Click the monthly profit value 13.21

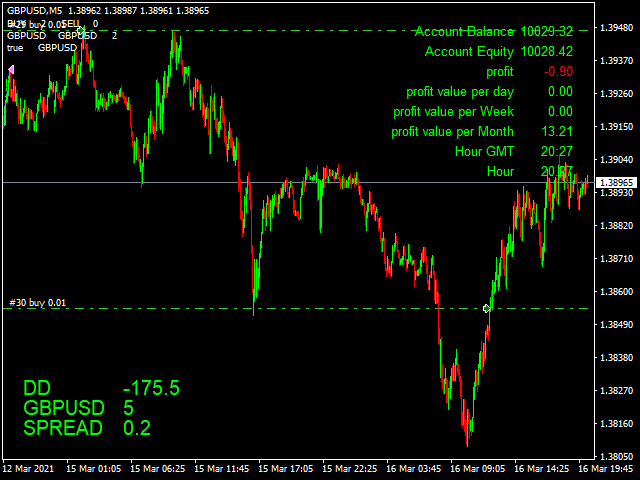click(x=557, y=131)
